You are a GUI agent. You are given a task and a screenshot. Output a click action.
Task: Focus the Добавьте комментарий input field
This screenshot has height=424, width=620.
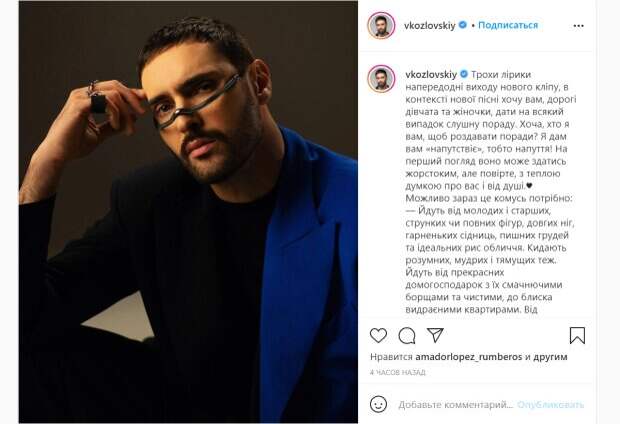(456, 405)
